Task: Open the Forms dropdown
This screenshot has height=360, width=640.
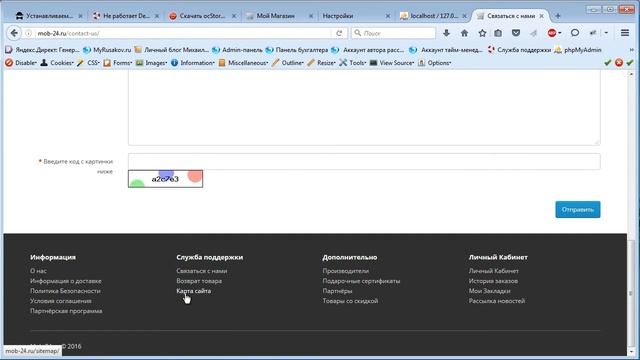Action: pos(118,63)
